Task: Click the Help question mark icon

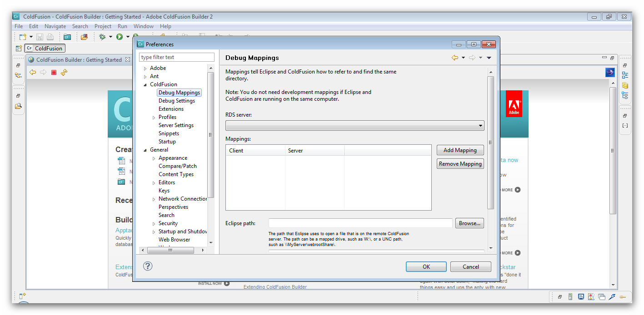Action: [x=148, y=266]
